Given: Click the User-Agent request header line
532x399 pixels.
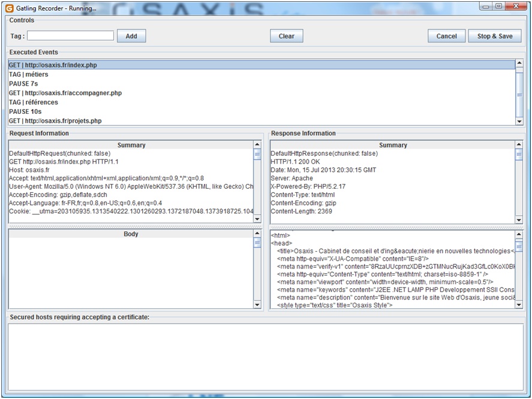Looking at the screenshot, I should pyautogui.click(x=131, y=186).
